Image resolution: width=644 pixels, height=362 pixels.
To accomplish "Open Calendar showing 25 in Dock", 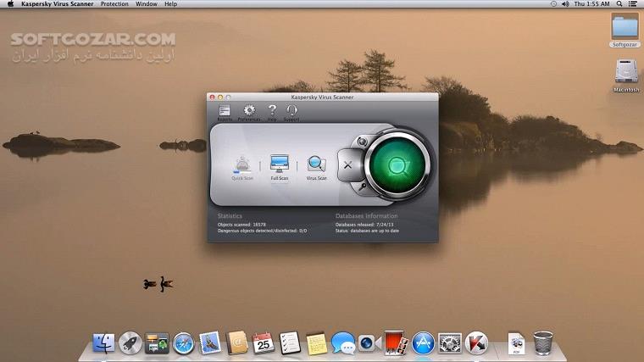I will (264, 343).
